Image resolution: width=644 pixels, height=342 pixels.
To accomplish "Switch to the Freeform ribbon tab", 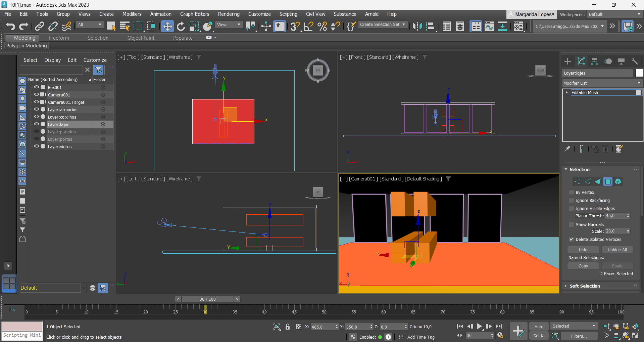I will (59, 38).
